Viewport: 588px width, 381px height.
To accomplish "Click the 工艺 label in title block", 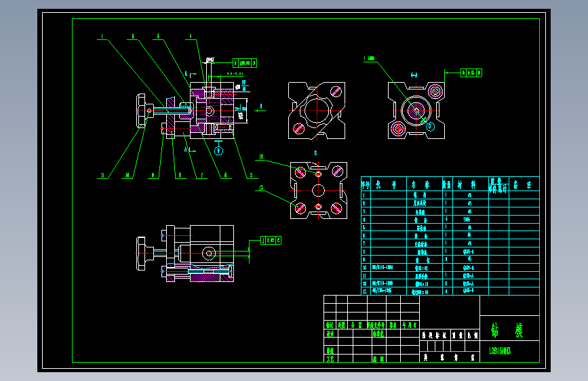I will tap(330, 359).
